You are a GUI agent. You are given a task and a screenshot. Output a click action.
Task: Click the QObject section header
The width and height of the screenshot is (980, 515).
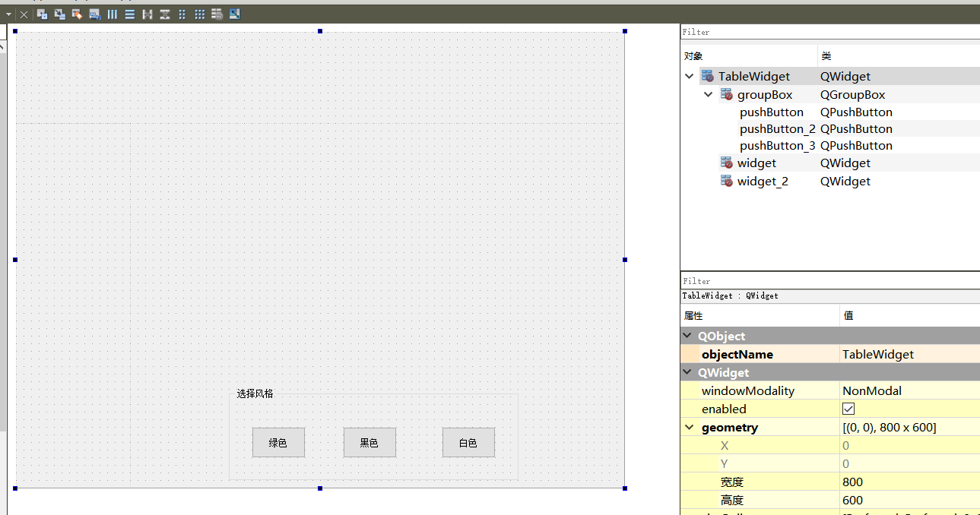pyautogui.click(x=830, y=336)
